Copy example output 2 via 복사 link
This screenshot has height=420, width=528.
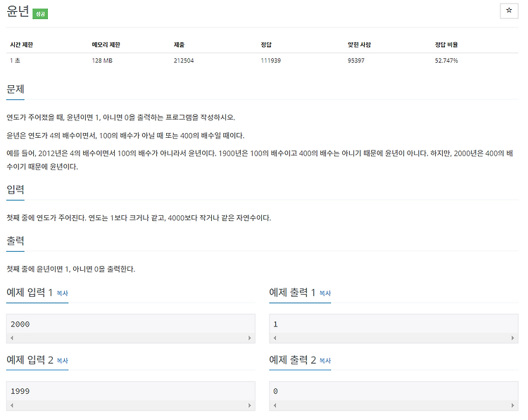(x=325, y=361)
